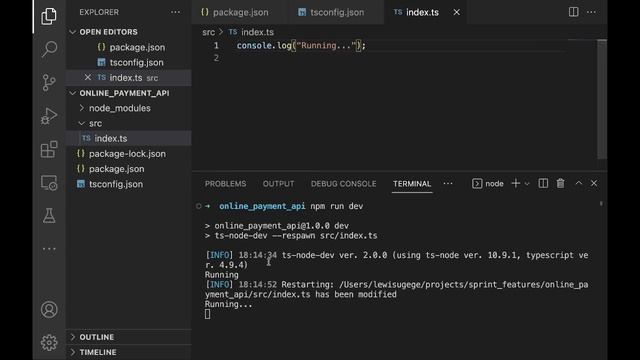
Task: Expand the Timeline section
Action: (129, 352)
